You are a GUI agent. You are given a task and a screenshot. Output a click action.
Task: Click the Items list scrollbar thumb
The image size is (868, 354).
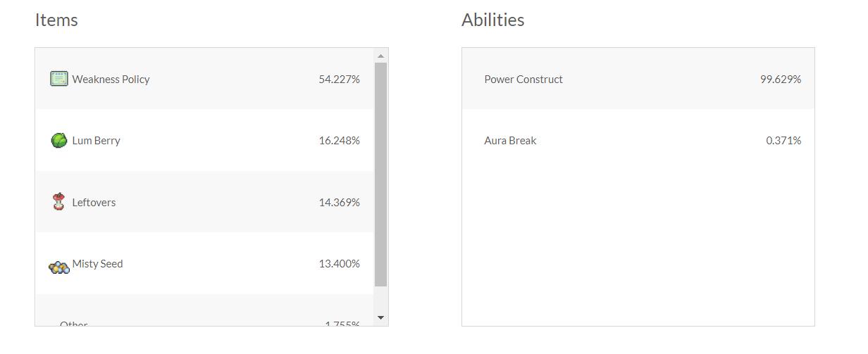point(380,175)
